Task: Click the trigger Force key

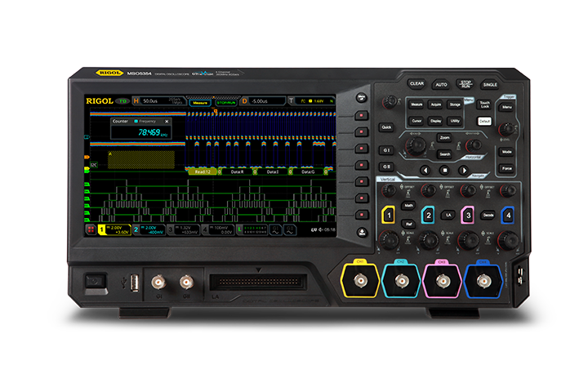Action: 507,168
